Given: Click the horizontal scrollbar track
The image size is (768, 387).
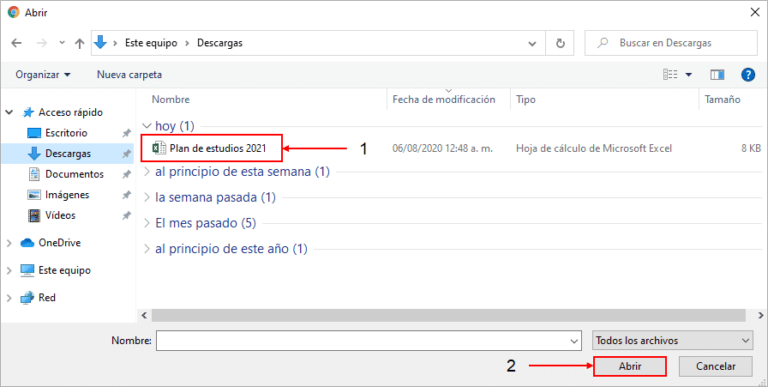Looking at the screenshot, I should (448, 315).
